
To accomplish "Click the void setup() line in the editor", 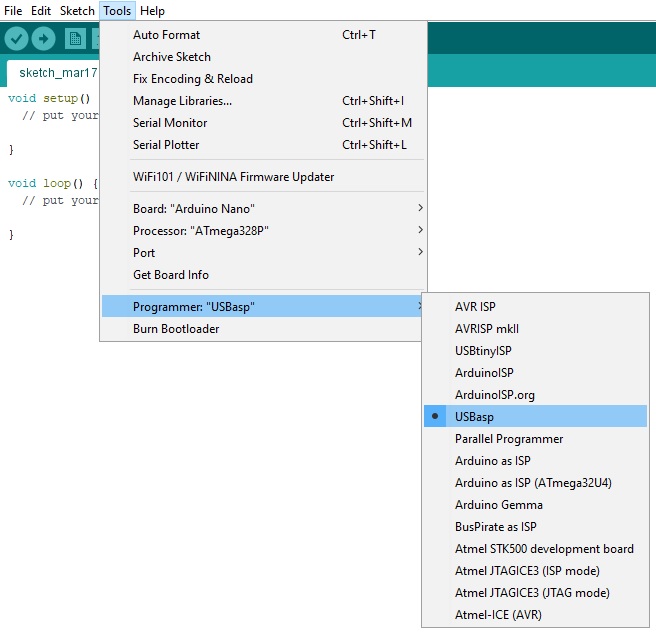I will (x=49, y=99).
